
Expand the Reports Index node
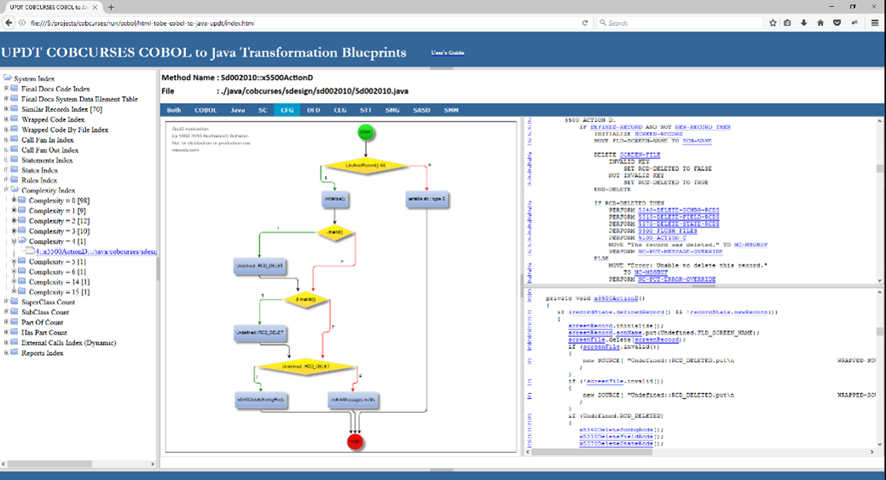point(5,352)
